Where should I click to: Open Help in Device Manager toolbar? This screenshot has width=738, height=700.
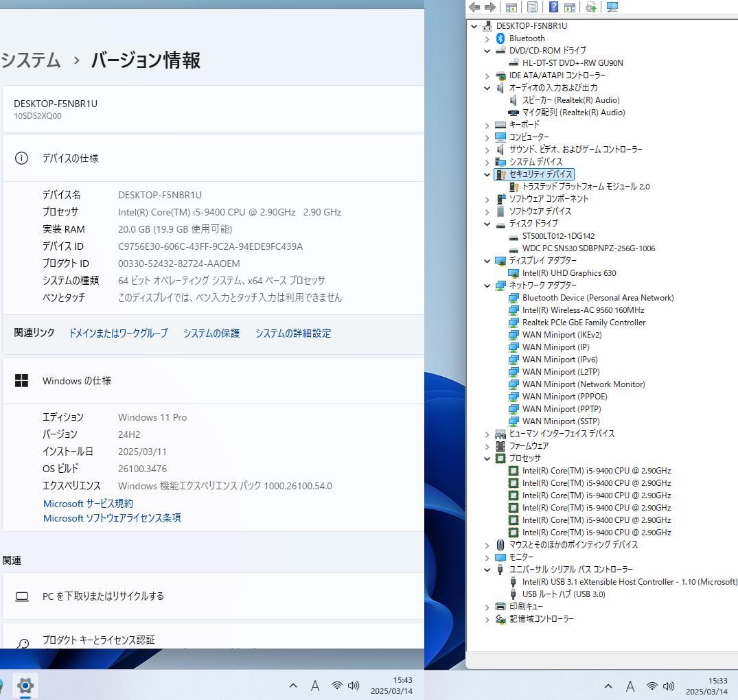click(553, 7)
